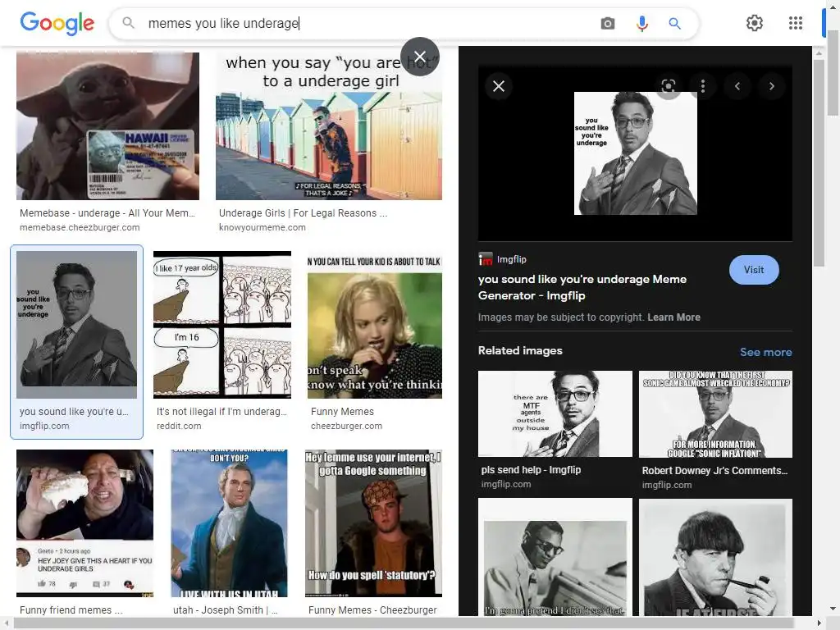Click 'Underage Girls | For Legal Reasons' title

pos(303,213)
